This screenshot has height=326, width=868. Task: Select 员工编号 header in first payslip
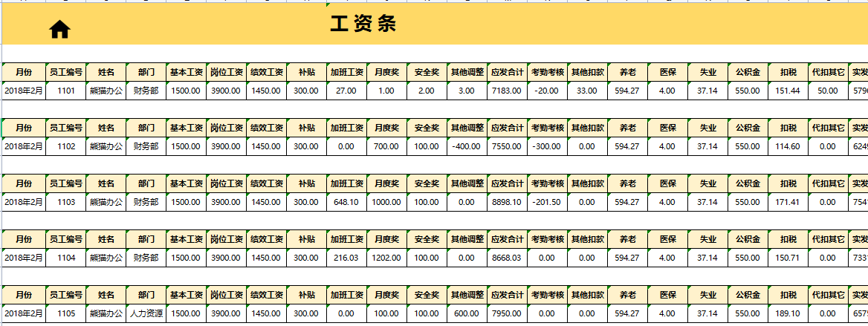pyautogui.click(x=66, y=72)
